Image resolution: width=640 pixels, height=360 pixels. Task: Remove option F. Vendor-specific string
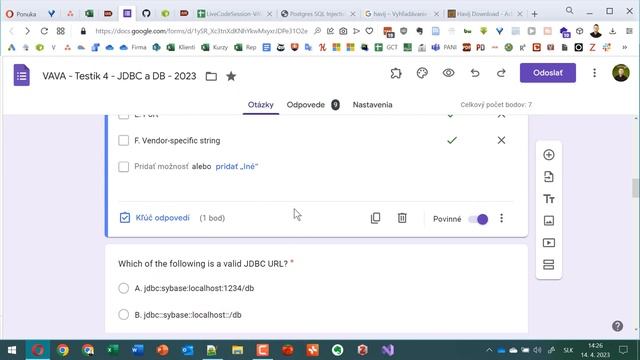[501, 140]
